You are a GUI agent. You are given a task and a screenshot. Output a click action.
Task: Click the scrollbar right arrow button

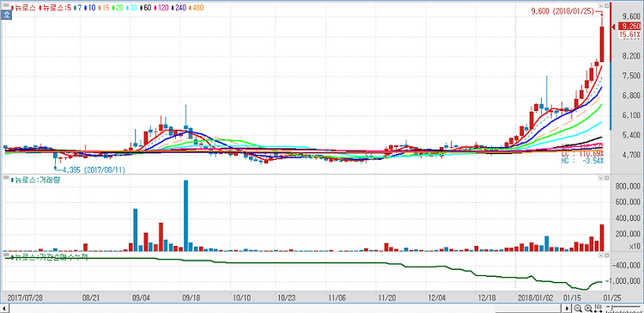point(568,309)
